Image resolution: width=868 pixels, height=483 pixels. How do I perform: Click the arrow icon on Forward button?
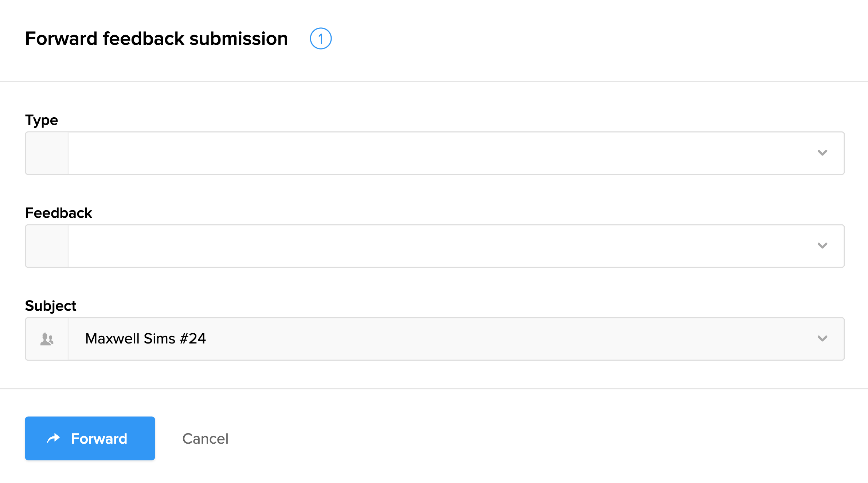[x=54, y=438]
